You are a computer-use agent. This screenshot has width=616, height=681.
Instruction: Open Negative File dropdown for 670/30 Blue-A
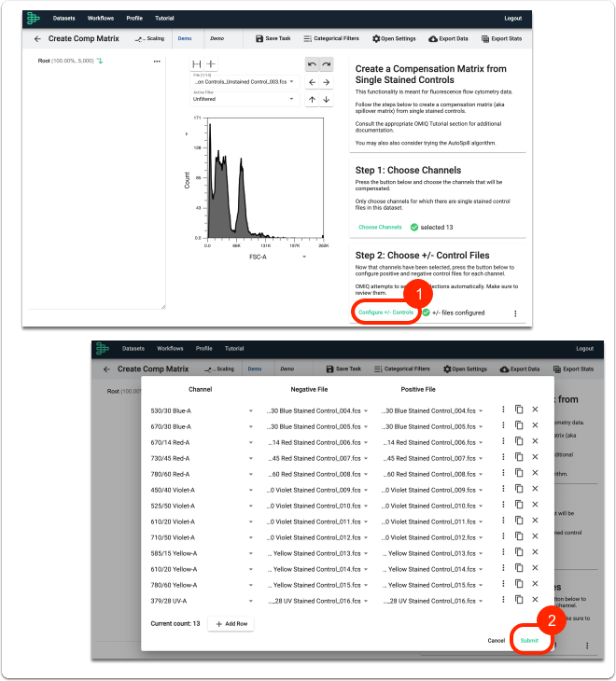click(x=317, y=427)
